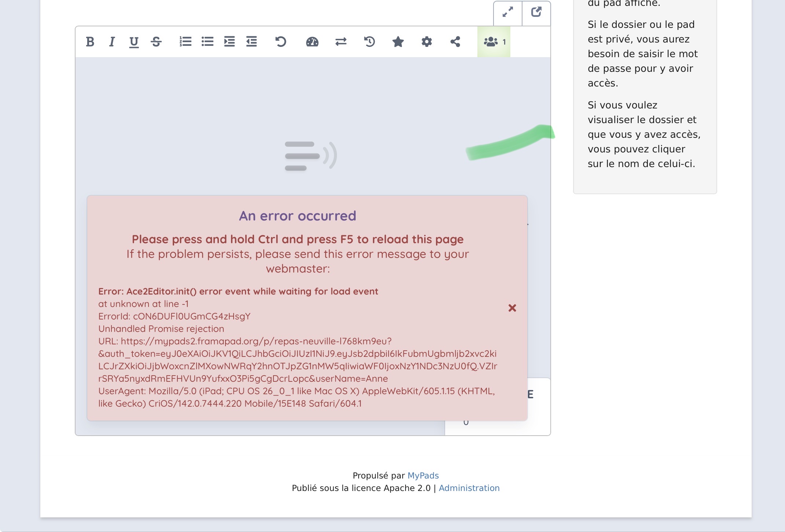Save revision with star icon
Viewport: 785px width, 532px height.
click(398, 42)
